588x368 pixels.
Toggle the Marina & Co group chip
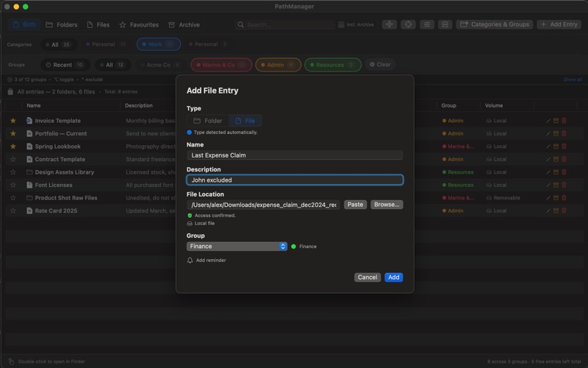click(x=221, y=65)
